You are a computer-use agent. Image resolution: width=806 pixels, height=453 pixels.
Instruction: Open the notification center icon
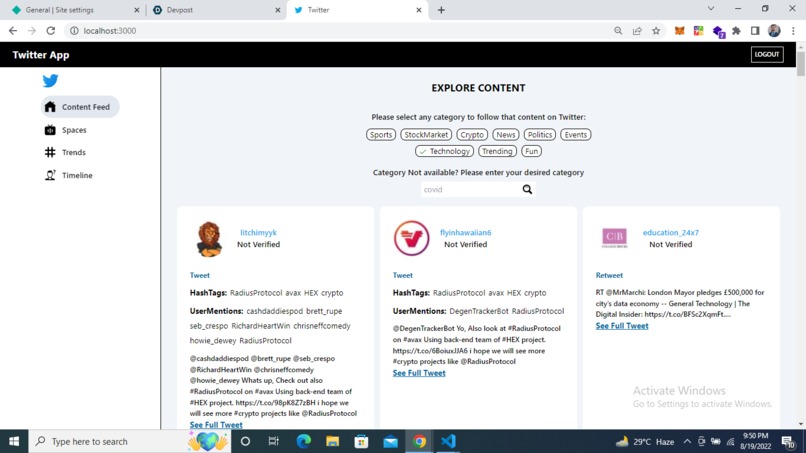tap(788, 441)
